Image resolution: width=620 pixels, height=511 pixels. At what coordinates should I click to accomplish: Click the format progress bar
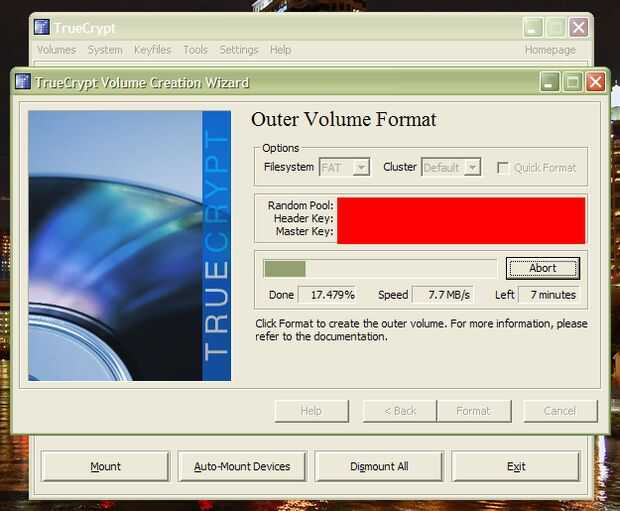pyautogui.click(x=380, y=269)
